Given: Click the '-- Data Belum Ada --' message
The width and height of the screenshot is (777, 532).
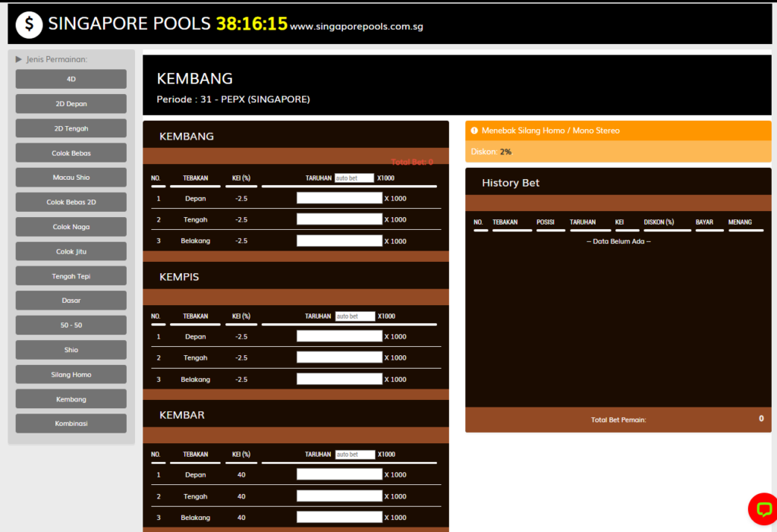Looking at the screenshot, I should click(x=618, y=241).
